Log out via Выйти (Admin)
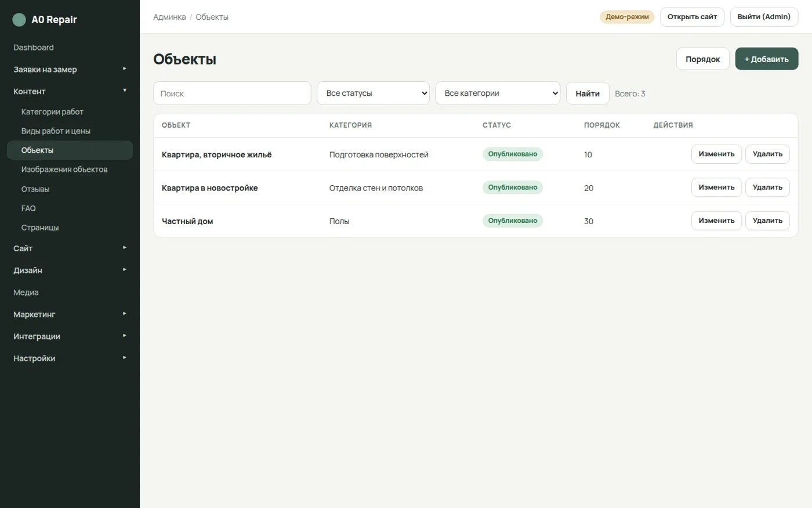This screenshot has width=812, height=508. click(x=764, y=17)
